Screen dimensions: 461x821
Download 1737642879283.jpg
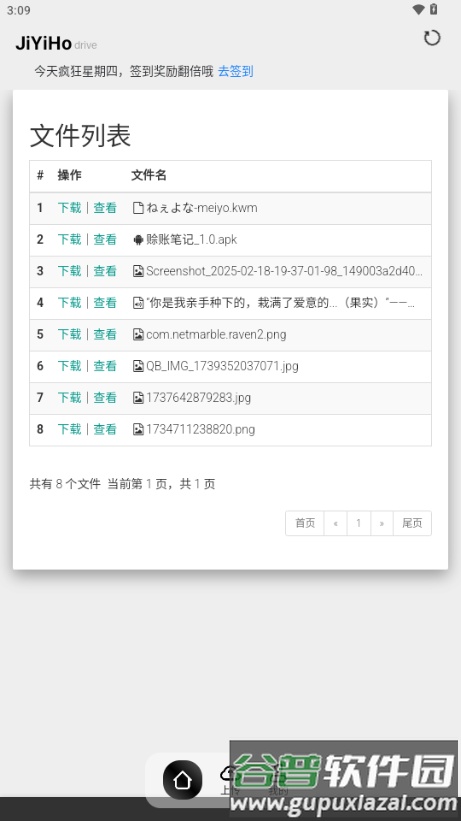click(69, 397)
